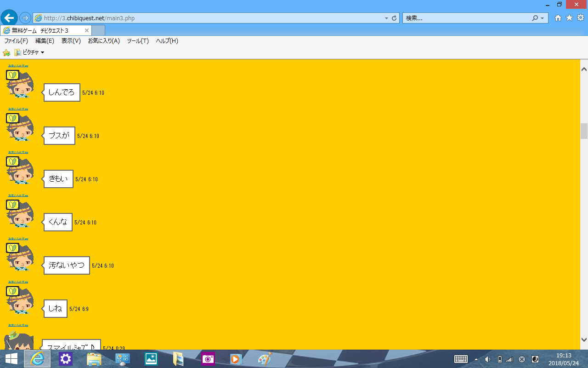Open the お気に入り(A) menu
The height and width of the screenshot is (368, 588).
tap(104, 41)
